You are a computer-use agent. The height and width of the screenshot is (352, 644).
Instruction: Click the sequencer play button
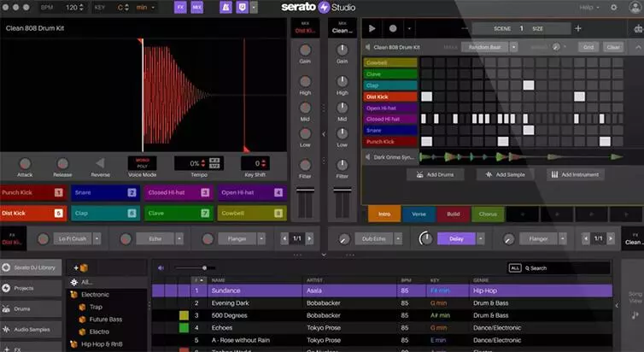point(372,28)
